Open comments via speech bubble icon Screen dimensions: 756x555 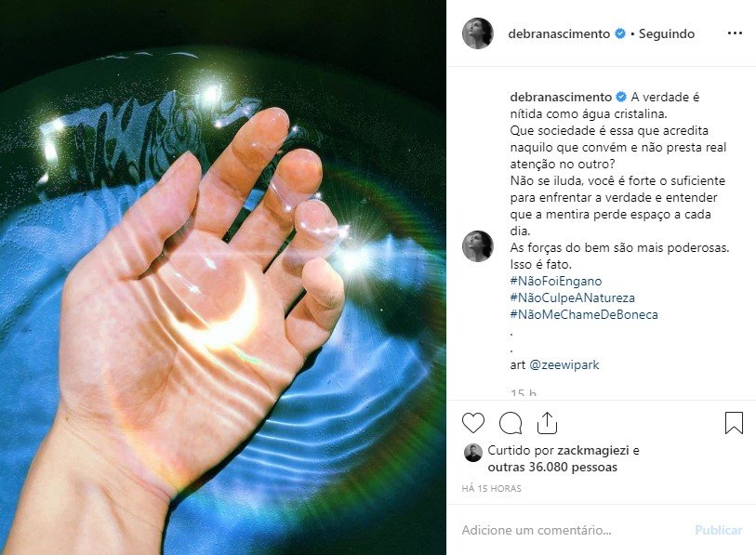pos(511,423)
